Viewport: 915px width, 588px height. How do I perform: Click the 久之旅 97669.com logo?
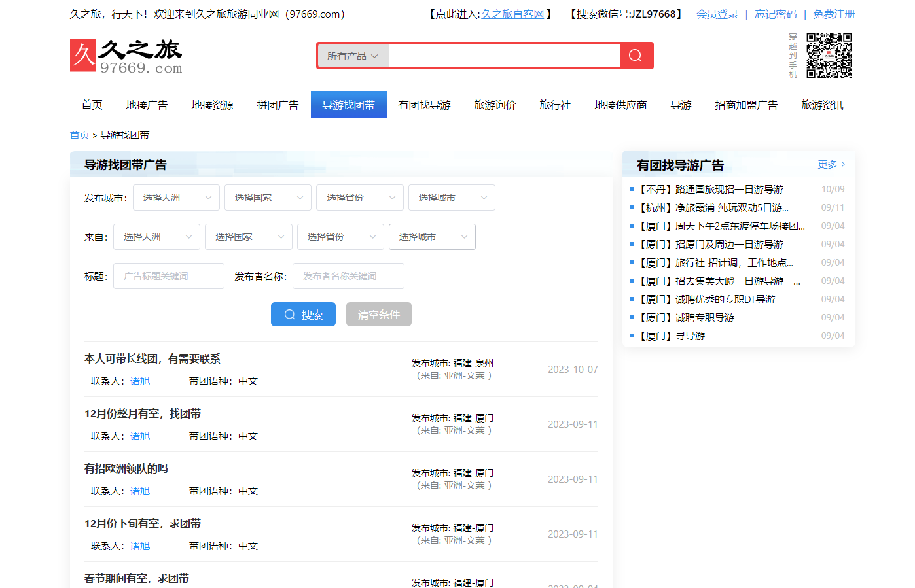[126, 56]
